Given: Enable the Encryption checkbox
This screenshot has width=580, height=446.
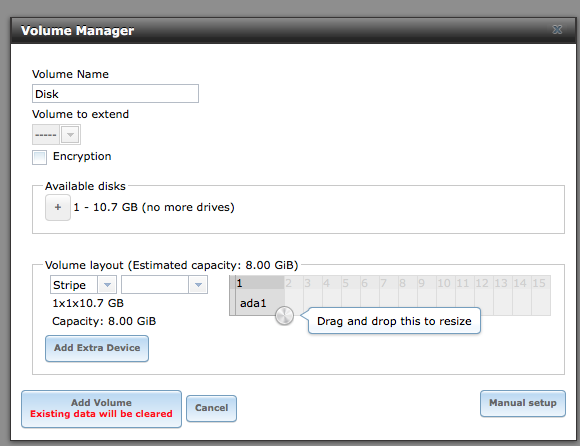Looking at the screenshot, I should 39,157.
